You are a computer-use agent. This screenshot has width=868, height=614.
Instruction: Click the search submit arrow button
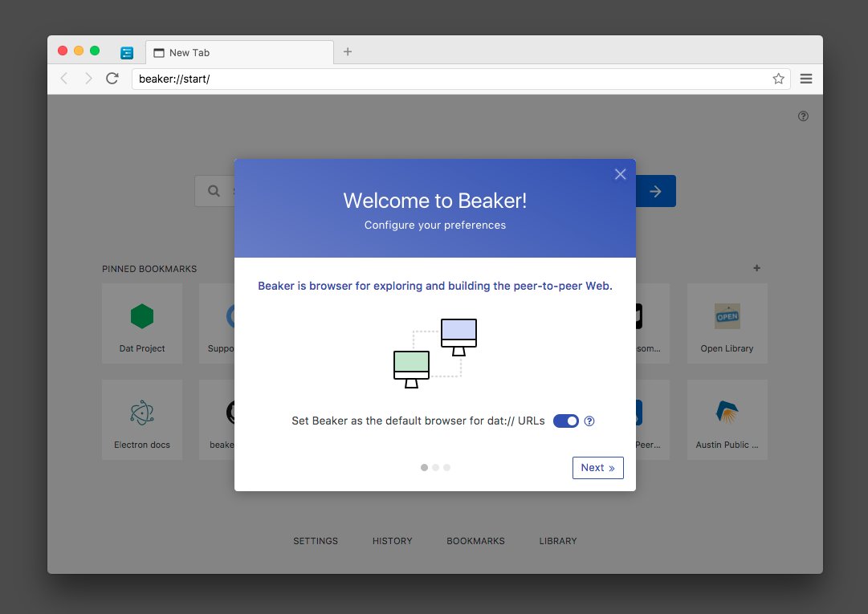coord(655,191)
